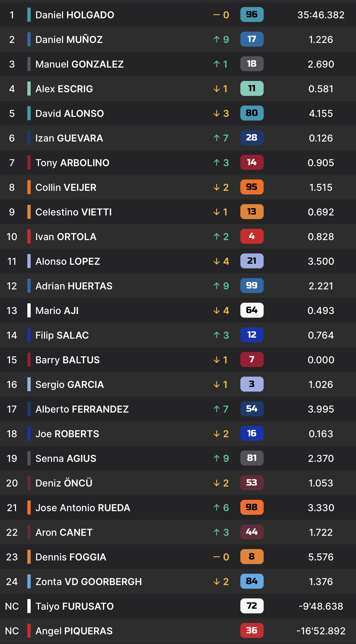Tap up-9 position change for Daniel MUÑOZ
Viewport: 356px width, 644px height.
(x=221, y=40)
